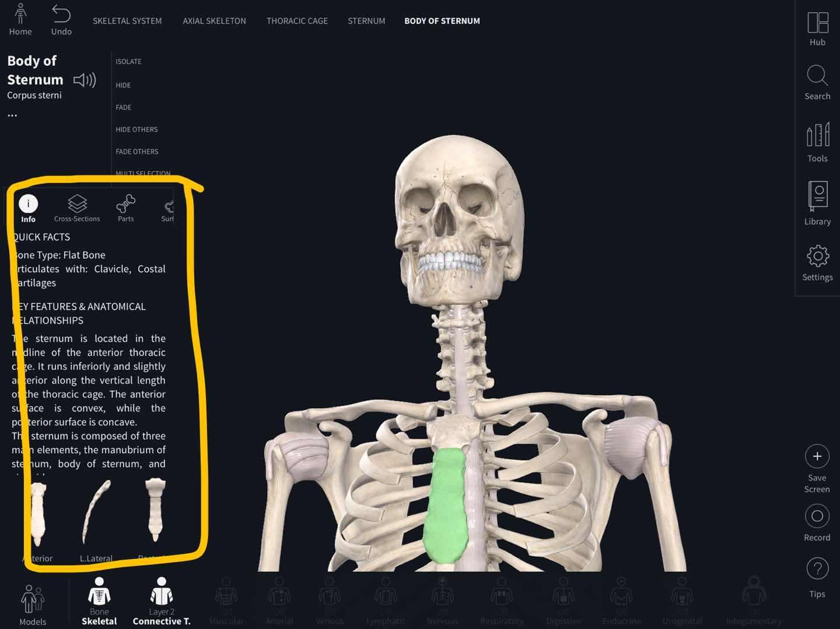Toggle the Connective T. layer 2

tap(162, 601)
